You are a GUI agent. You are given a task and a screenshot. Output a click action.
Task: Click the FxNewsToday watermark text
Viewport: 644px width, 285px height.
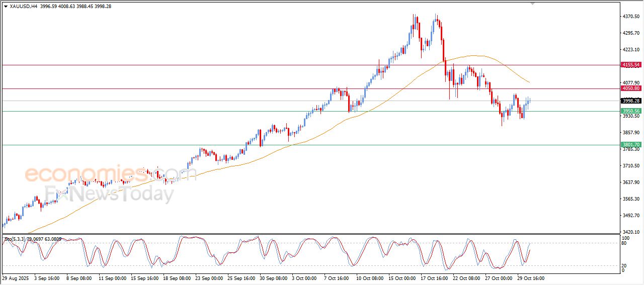[109, 193]
